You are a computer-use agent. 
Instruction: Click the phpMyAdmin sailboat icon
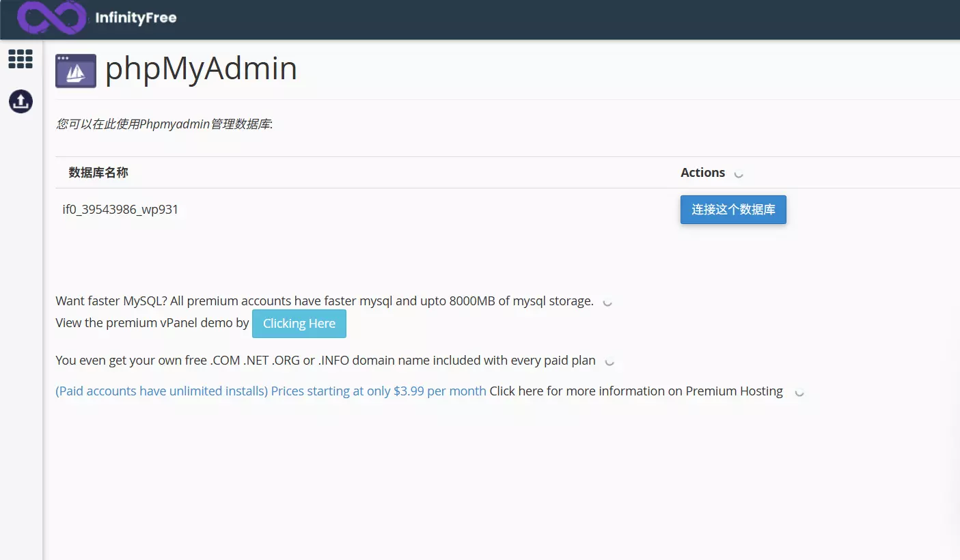coord(75,70)
